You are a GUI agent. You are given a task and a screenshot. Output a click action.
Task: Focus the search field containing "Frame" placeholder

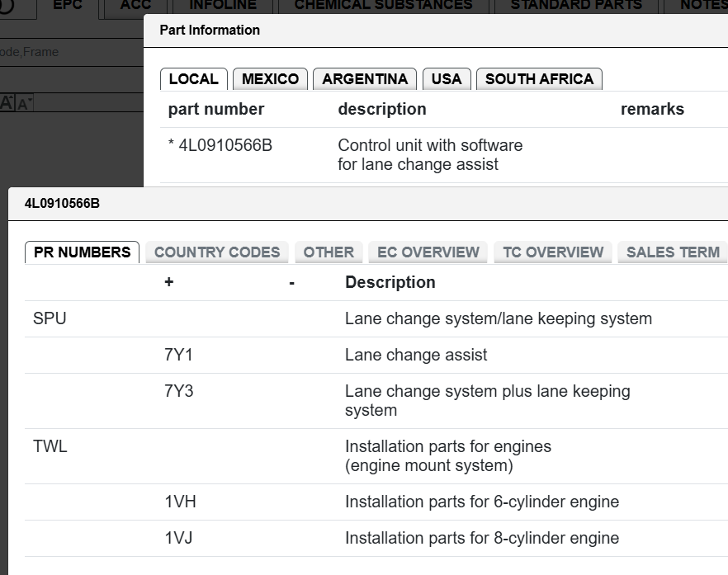coord(72,52)
